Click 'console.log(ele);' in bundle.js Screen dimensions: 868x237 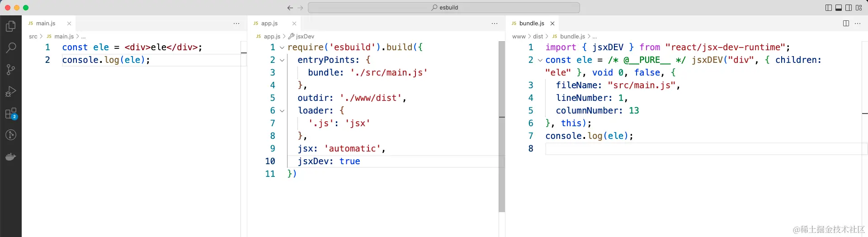tap(589, 136)
